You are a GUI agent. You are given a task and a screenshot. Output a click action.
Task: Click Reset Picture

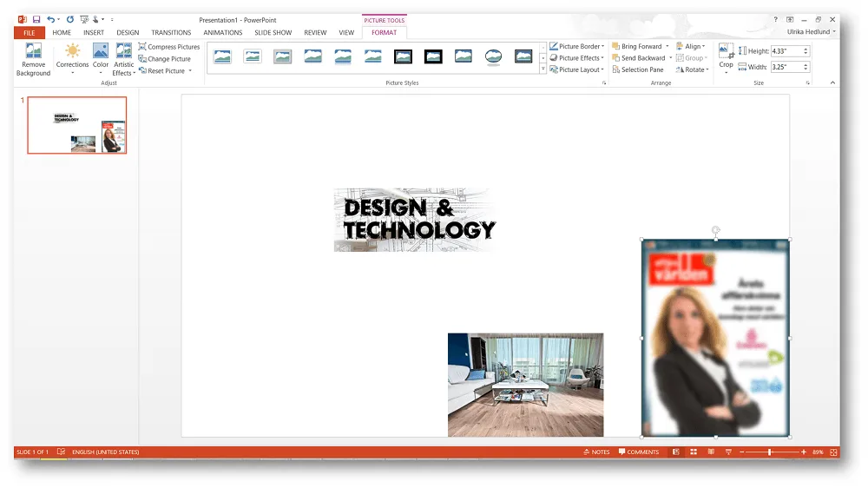click(161, 71)
